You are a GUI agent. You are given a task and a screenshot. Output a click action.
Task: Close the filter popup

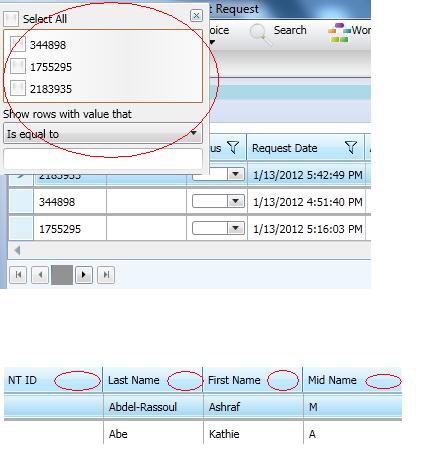click(196, 15)
